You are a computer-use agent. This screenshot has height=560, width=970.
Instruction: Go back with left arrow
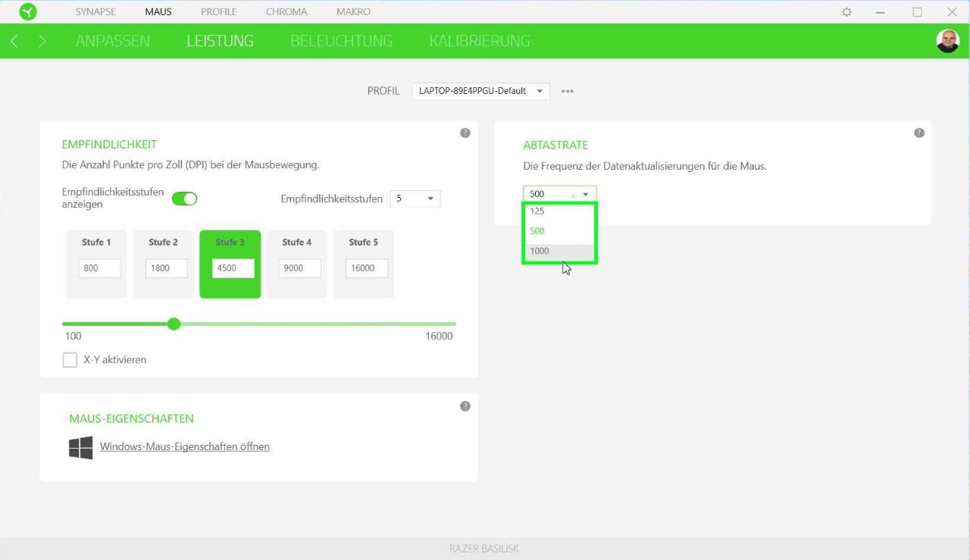coord(14,41)
